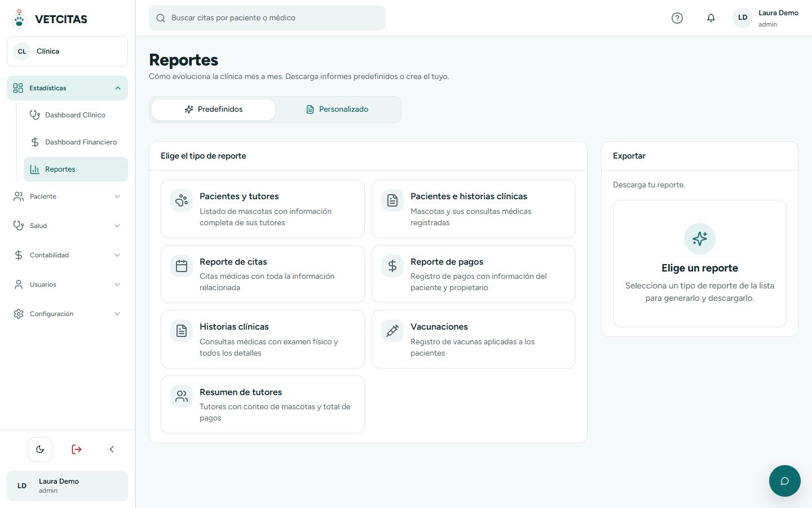Switch to the Personalizado tab
The height and width of the screenshot is (508, 812).
tap(337, 110)
